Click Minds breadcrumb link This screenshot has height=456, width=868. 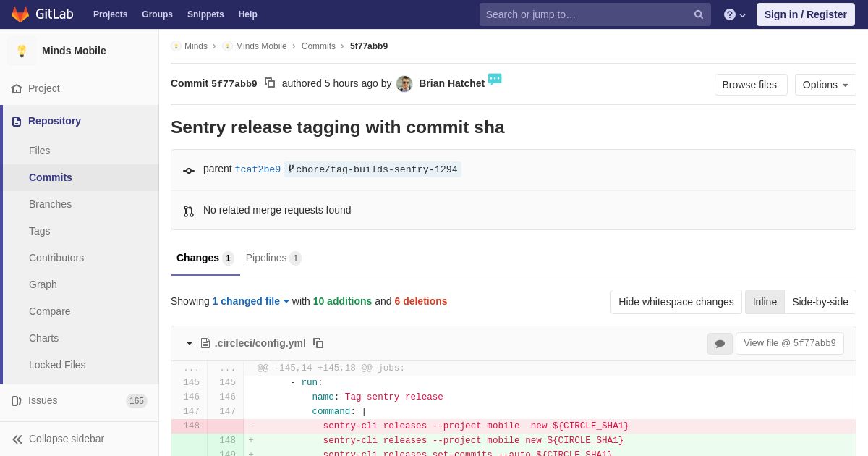pos(196,46)
